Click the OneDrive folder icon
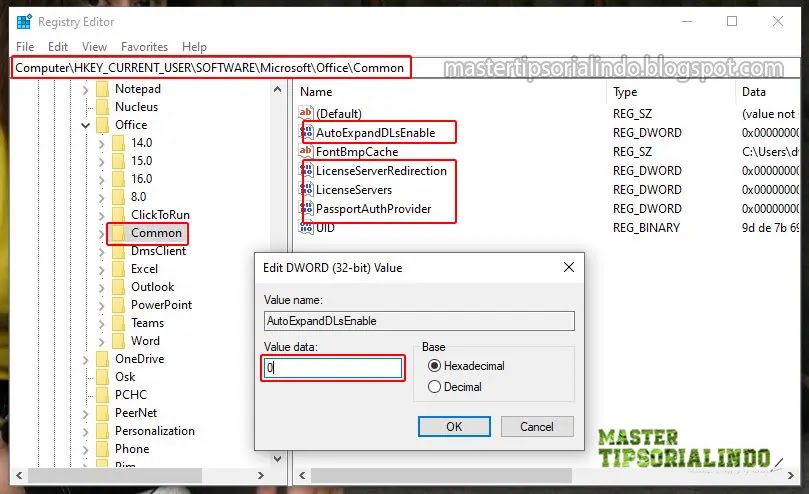Viewport: 809px width, 494px height. (102, 359)
